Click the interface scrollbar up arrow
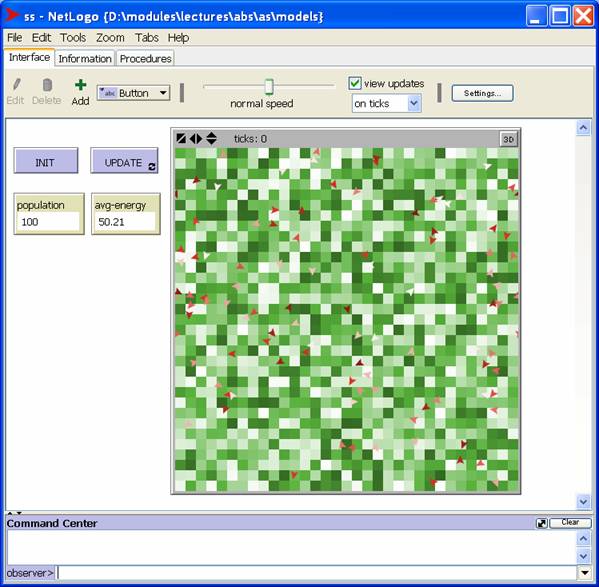Screen dimensions: 599x587 [583, 128]
